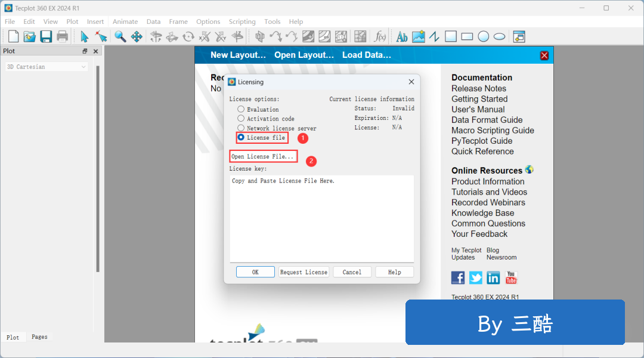Screen dimensions: 644x358
Task: Select the Activation code radio button
Action: click(241, 119)
